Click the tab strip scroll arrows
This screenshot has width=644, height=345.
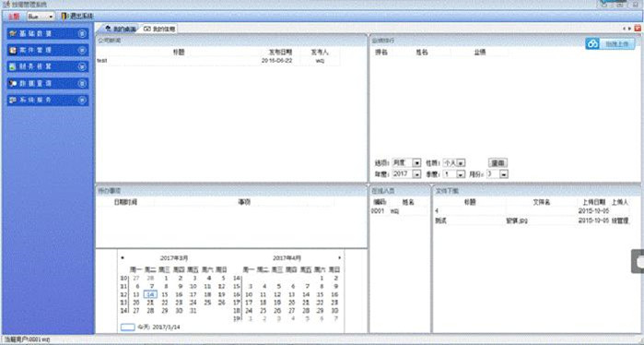pos(626,29)
